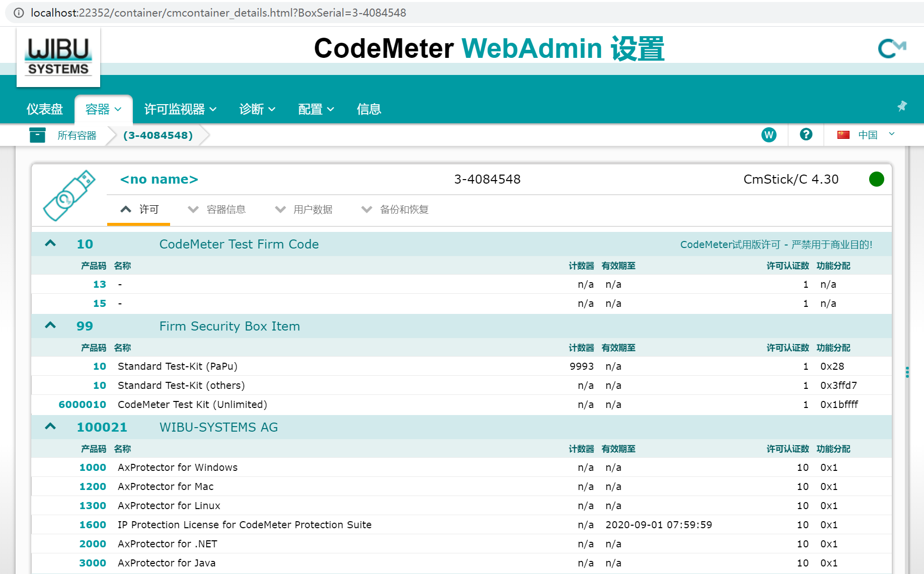
Task: Click browser address bar URL
Action: pyautogui.click(x=218, y=13)
